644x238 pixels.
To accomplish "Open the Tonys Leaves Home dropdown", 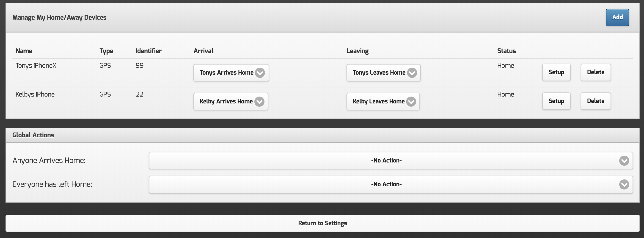I will (x=383, y=73).
